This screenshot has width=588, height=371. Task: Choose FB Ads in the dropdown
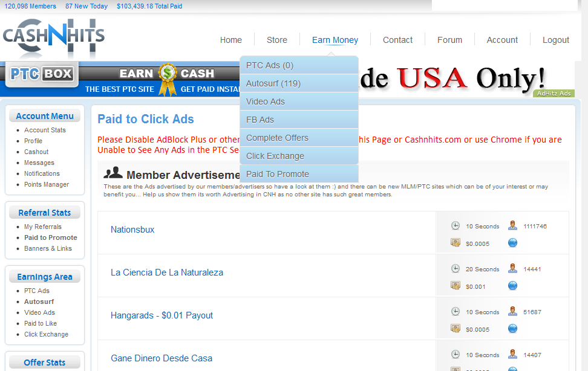[x=299, y=120]
